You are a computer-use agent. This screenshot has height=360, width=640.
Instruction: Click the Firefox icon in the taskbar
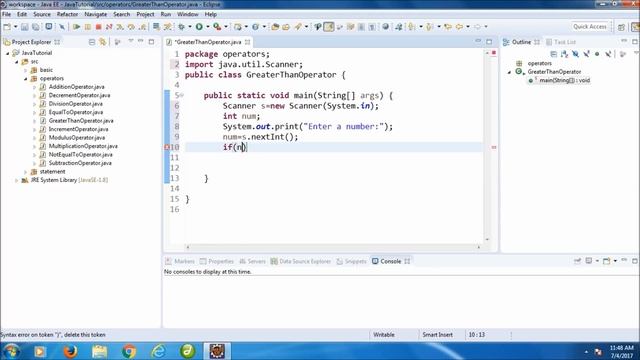70,351
